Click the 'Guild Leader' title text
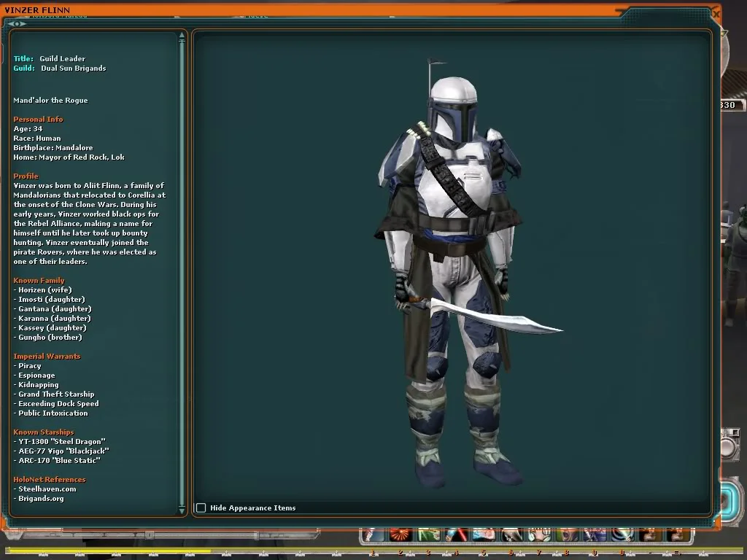This screenshot has height=560, width=747. pos(63,58)
